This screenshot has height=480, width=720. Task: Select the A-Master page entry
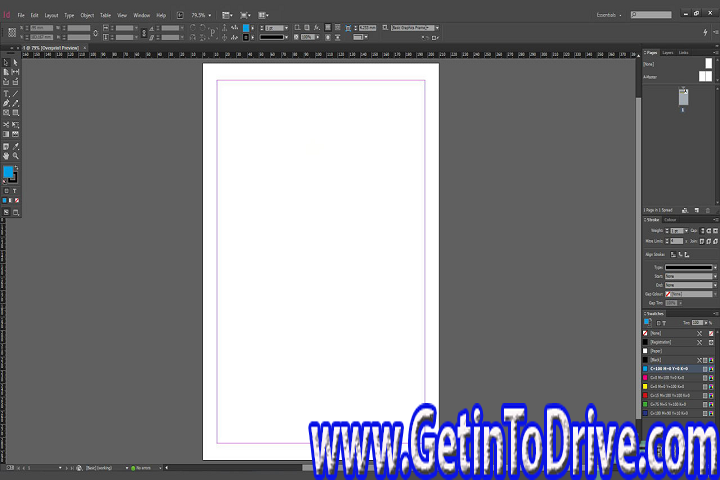tap(678, 77)
